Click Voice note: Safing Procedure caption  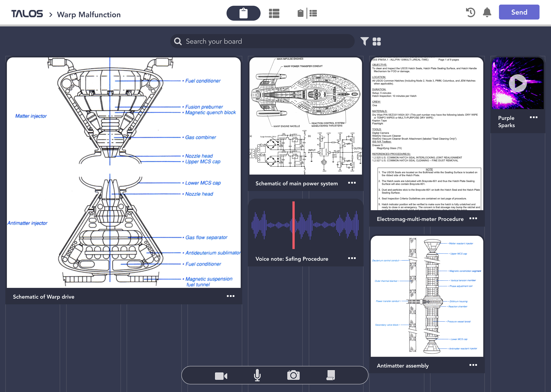point(292,259)
